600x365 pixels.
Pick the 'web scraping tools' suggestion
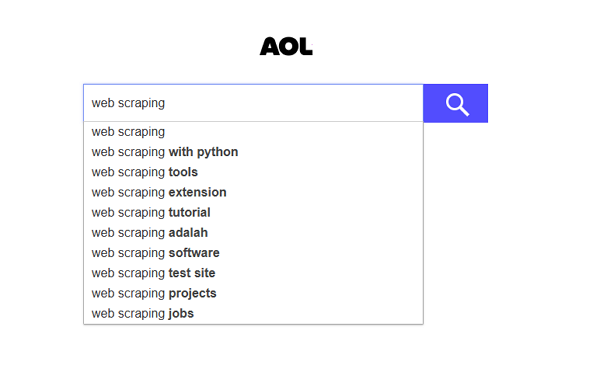pos(253,172)
